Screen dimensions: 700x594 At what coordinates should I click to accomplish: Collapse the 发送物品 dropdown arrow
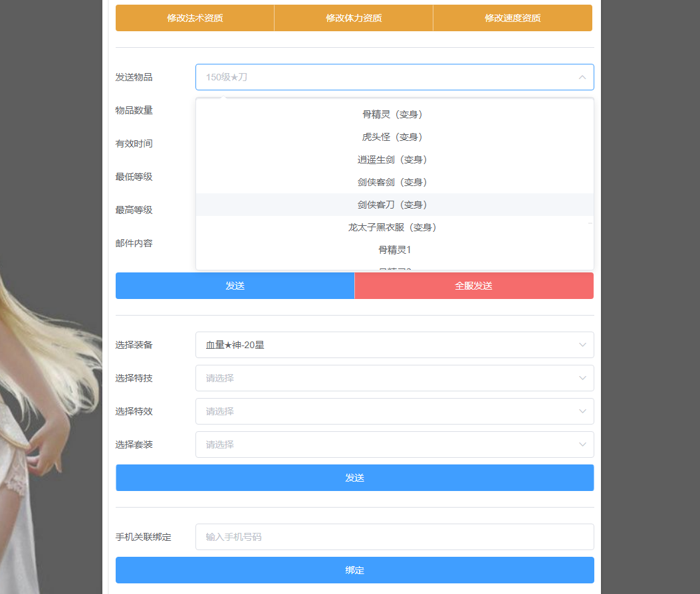coord(582,77)
